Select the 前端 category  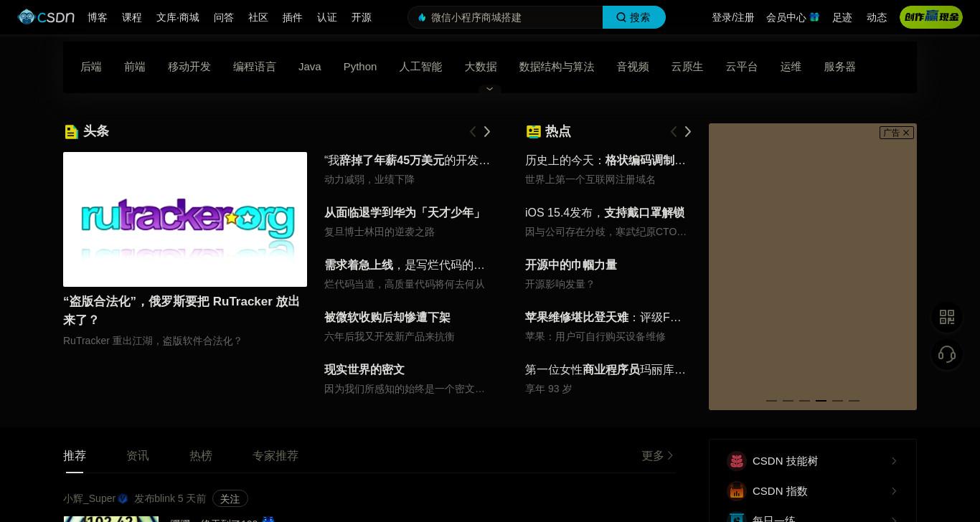[x=135, y=67]
